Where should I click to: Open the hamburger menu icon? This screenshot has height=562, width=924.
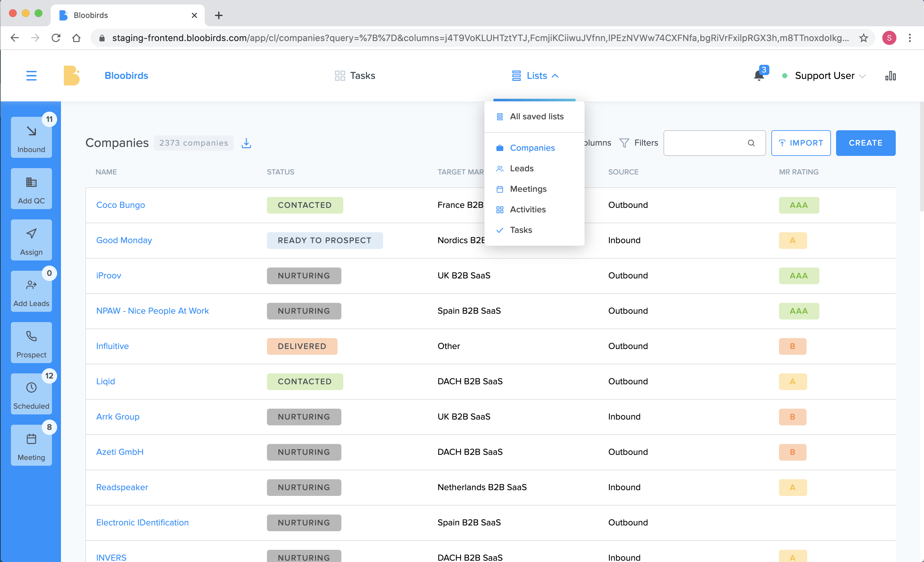point(31,76)
